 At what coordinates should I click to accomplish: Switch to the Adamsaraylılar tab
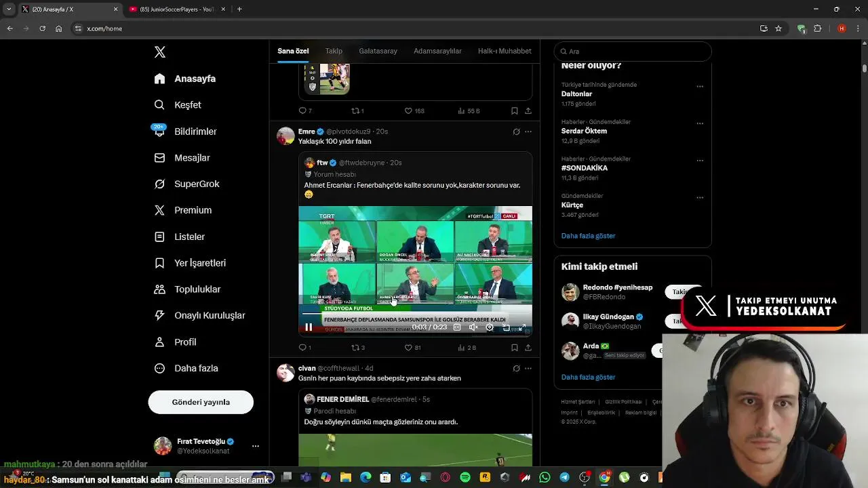coord(437,51)
